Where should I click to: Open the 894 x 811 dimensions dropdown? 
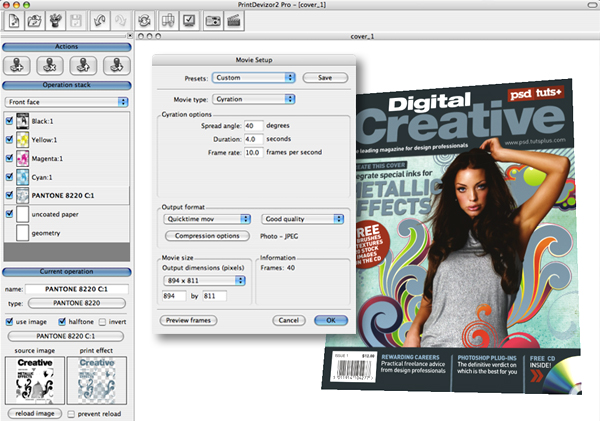(x=204, y=281)
